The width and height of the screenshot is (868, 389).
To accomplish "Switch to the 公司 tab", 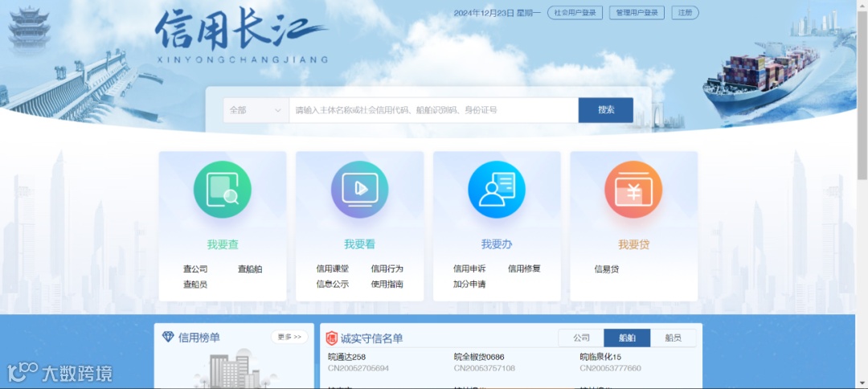I will pyautogui.click(x=581, y=338).
